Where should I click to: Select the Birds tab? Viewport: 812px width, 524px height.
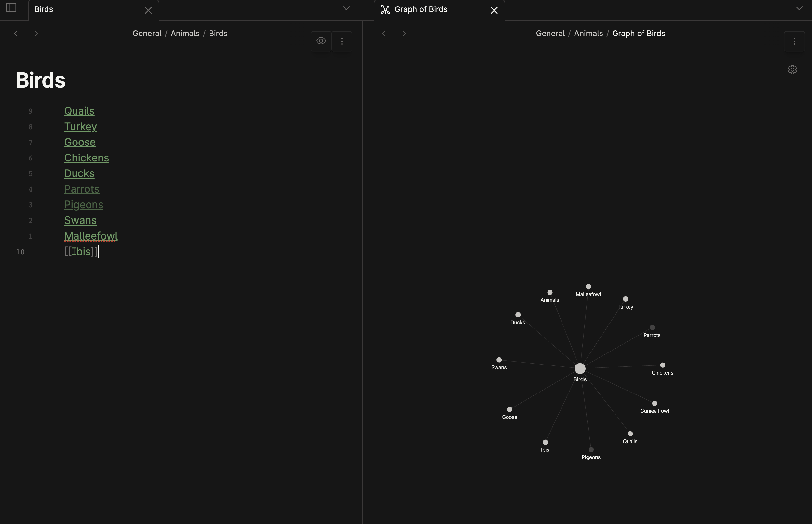[44, 9]
